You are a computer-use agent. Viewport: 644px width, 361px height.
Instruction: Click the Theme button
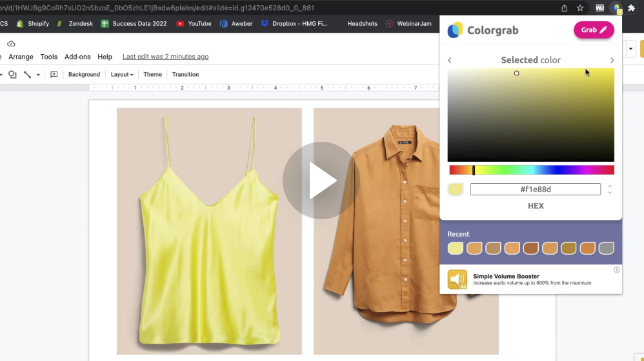tap(153, 74)
